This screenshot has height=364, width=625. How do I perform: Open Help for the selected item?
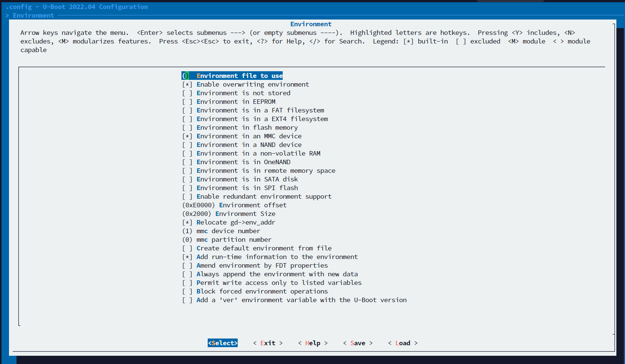[313, 343]
